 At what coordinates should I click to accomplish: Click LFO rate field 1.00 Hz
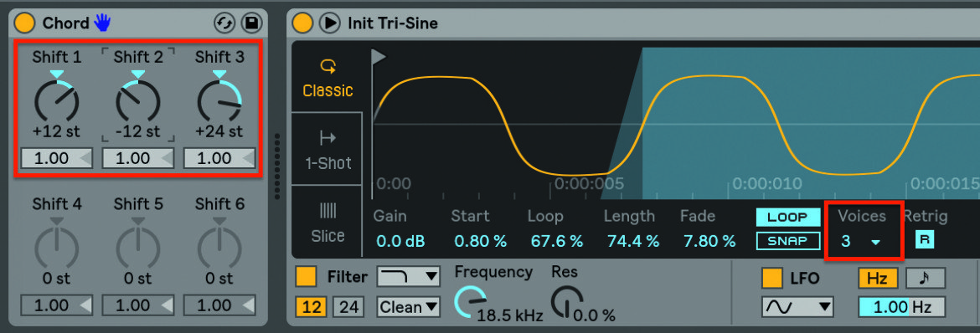point(902,307)
